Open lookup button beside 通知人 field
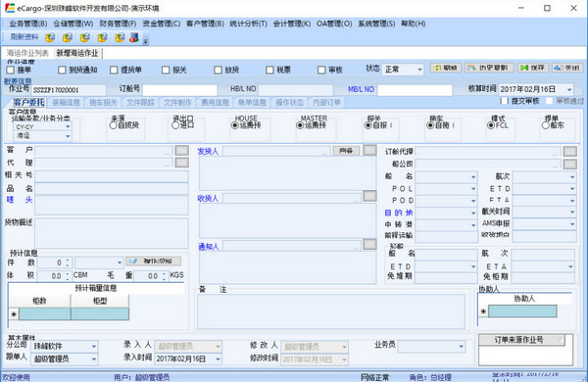The image size is (588, 382). tap(369, 244)
